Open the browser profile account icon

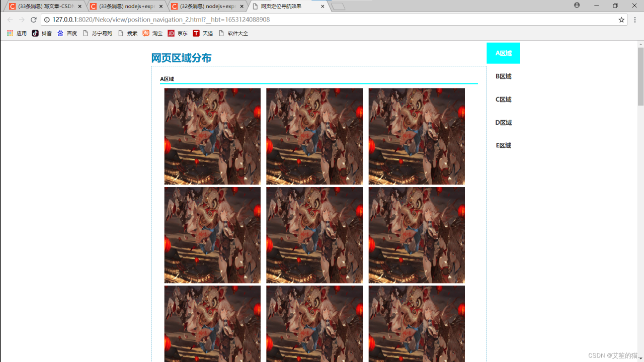(x=577, y=6)
